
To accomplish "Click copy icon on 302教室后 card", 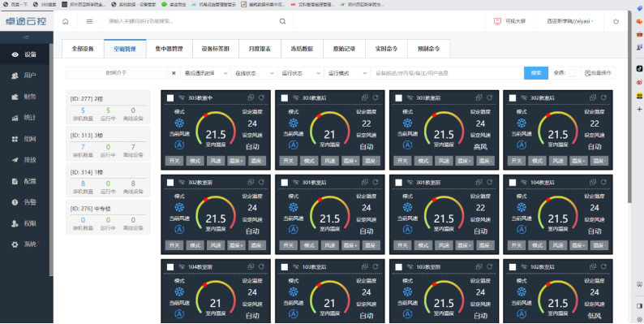I will [593, 98].
